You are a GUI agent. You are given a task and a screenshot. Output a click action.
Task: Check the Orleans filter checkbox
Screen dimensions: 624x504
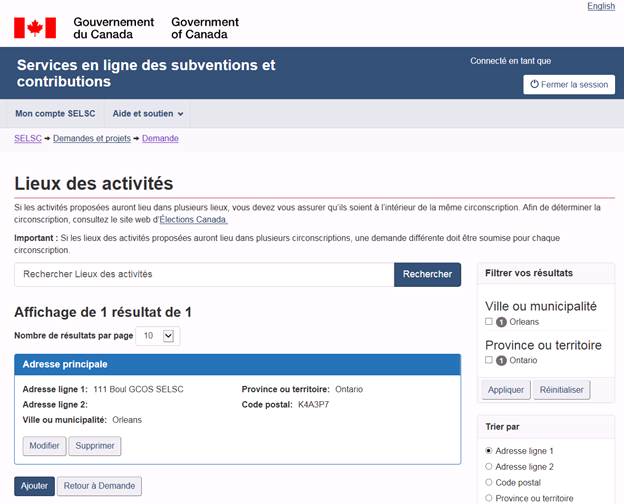pyautogui.click(x=489, y=322)
